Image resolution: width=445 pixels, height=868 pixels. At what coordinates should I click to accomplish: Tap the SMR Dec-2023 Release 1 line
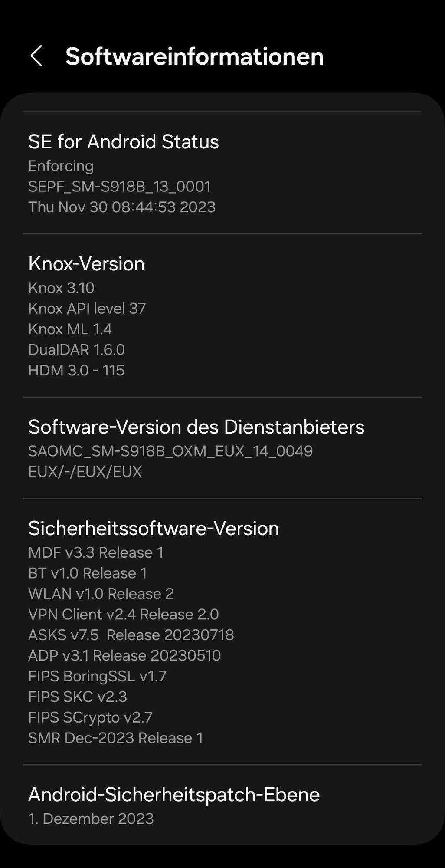click(116, 738)
